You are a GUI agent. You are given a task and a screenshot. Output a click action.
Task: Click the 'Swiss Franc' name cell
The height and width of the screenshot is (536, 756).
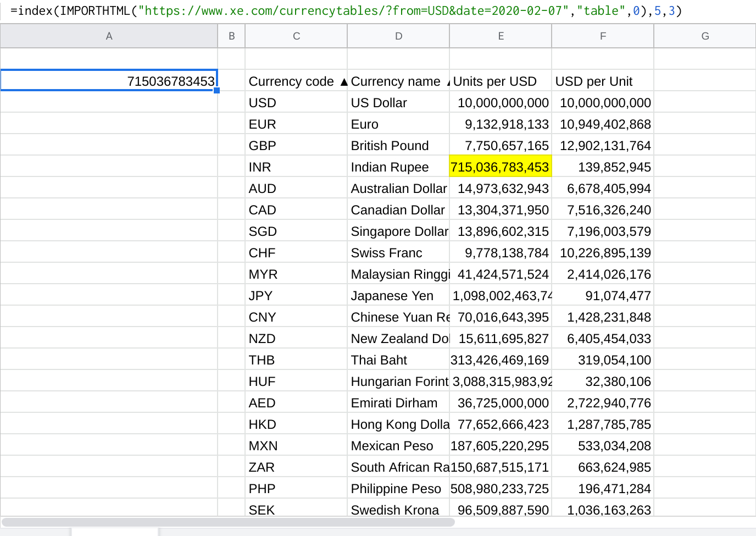[x=398, y=252]
